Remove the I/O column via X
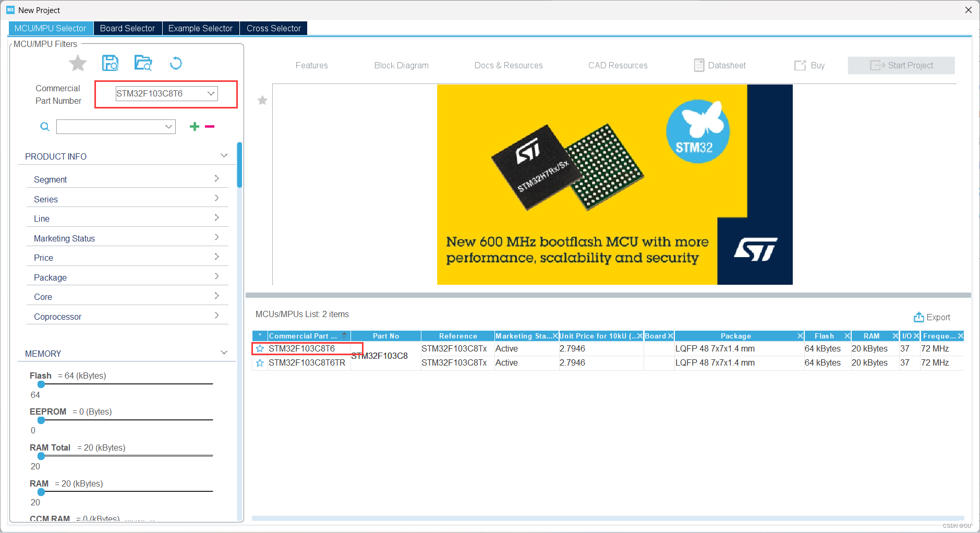 pos(916,336)
